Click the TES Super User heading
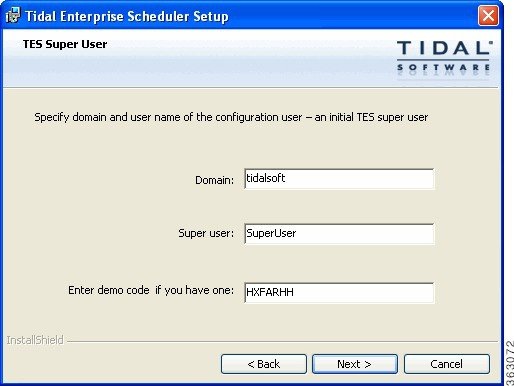 pos(65,44)
